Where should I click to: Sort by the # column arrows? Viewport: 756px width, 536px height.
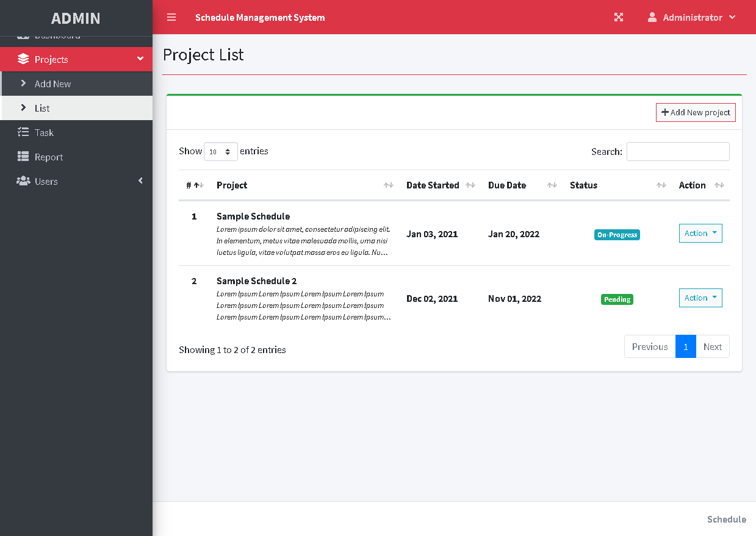click(198, 185)
